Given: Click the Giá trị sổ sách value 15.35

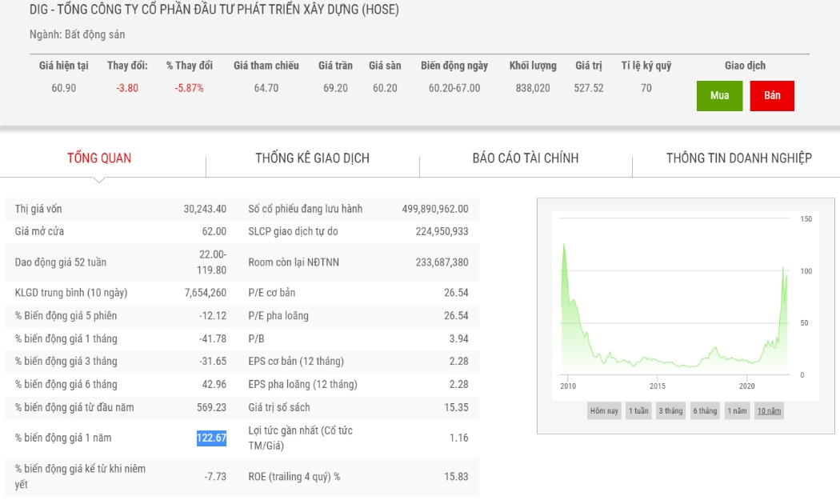Looking at the screenshot, I should [457, 407].
